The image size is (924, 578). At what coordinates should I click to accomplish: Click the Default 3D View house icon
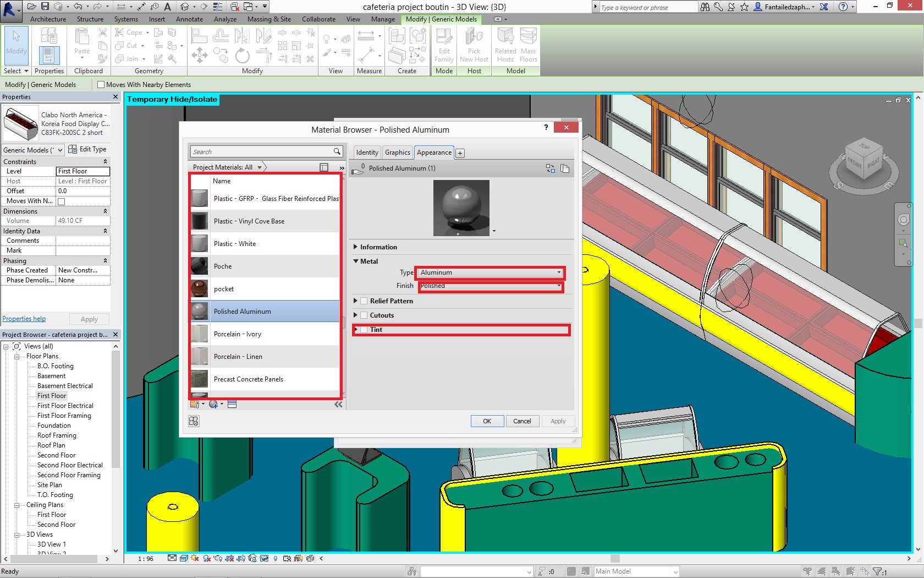(x=184, y=7)
